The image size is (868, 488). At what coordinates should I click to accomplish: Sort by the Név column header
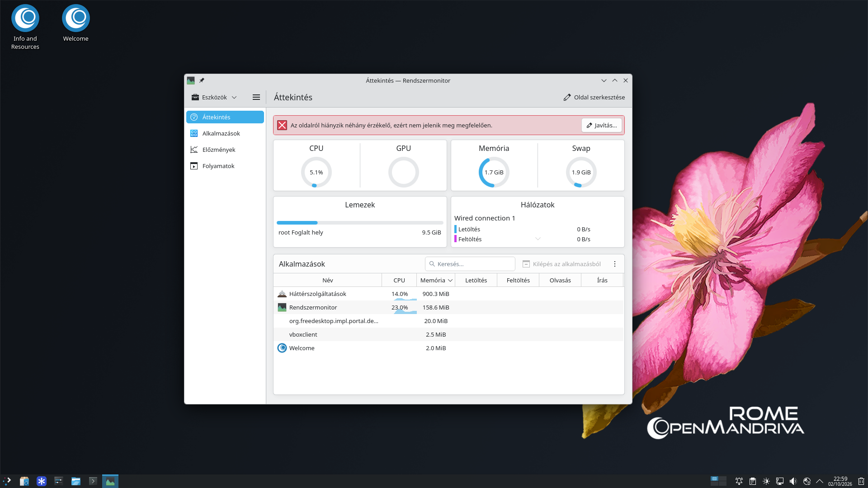tap(328, 280)
